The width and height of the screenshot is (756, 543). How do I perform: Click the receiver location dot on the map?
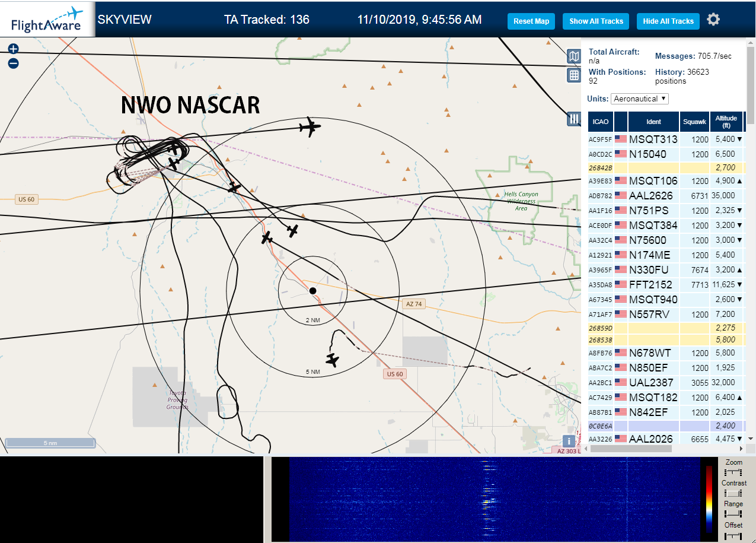(x=312, y=290)
